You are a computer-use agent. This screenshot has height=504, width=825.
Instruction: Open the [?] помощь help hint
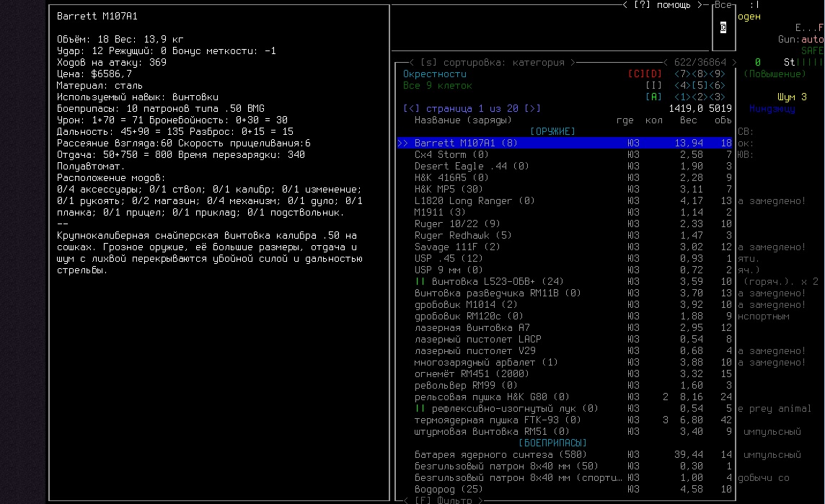662,5
